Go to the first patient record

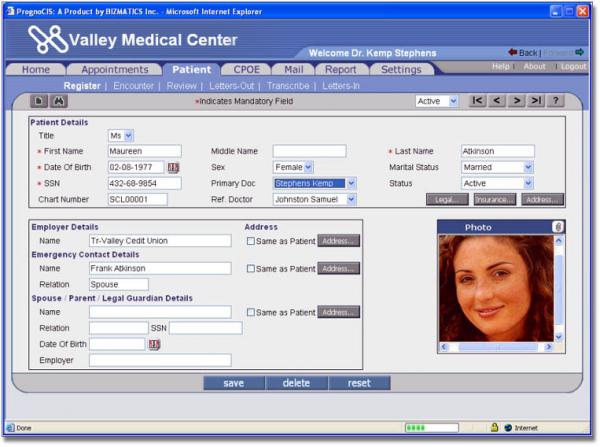pos(478,101)
